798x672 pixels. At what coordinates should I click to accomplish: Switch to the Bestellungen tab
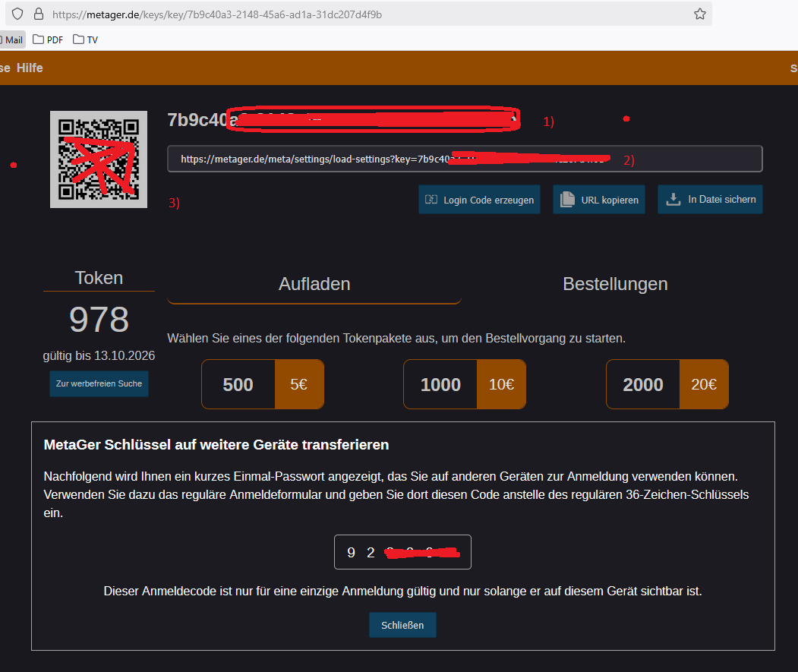[x=615, y=284]
